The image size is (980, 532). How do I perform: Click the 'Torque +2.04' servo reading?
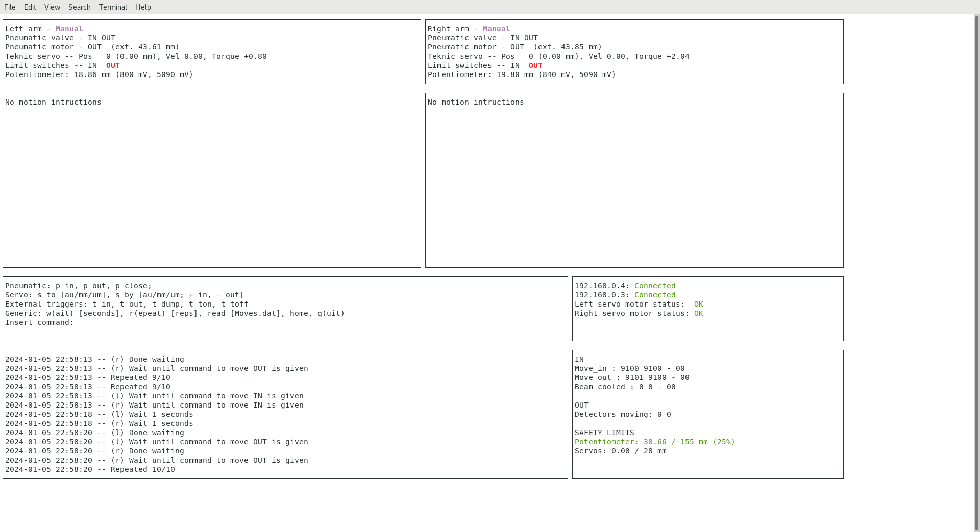662,56
